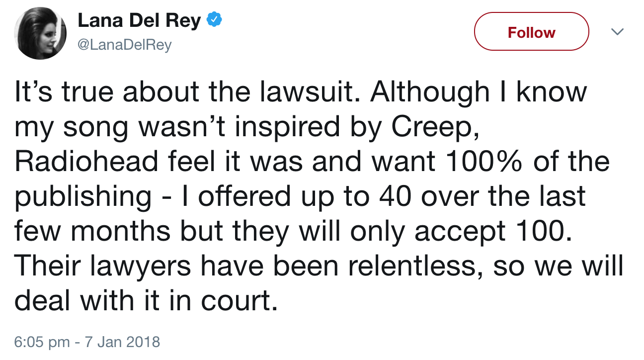This screenshot has height=360, width=644.
Task: Click the blue verified checkmark badge
Action: point(214,21)
